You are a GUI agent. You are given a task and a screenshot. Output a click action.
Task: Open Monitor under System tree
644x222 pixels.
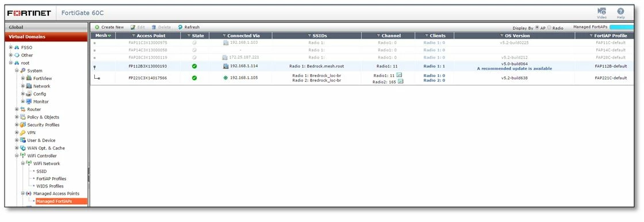41,102
